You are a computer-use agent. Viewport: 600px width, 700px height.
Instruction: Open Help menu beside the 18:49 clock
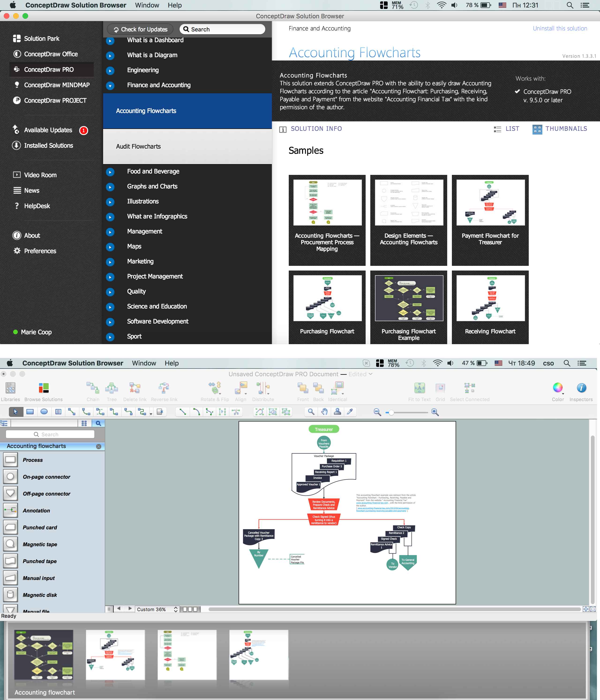[172, 363]
